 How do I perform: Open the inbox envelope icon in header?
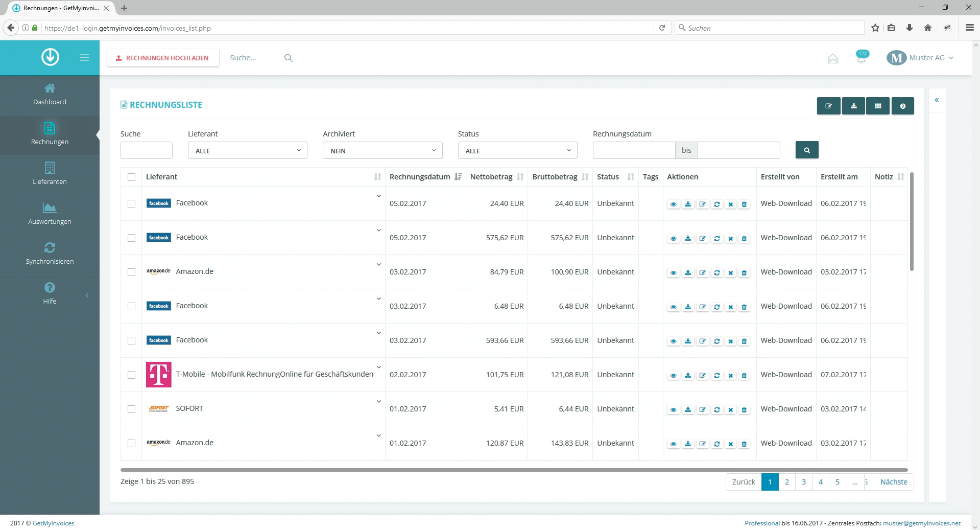click(832, 59)
